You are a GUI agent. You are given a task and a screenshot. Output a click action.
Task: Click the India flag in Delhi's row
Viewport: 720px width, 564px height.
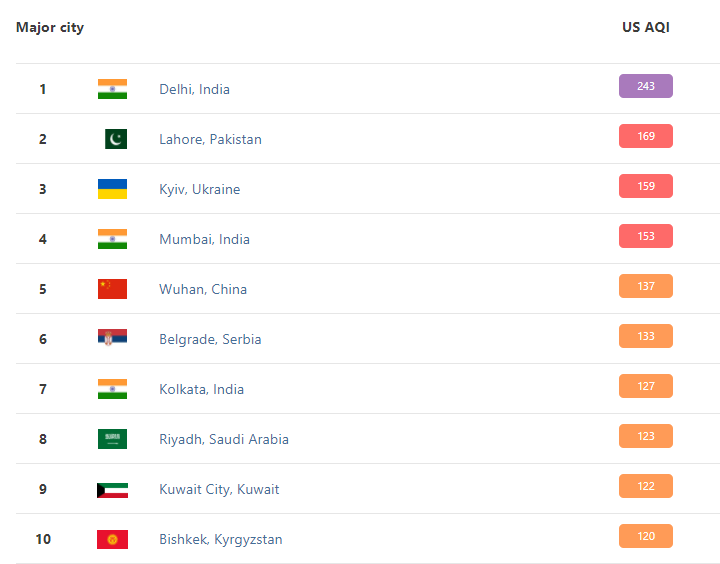(x=112, y=89)
